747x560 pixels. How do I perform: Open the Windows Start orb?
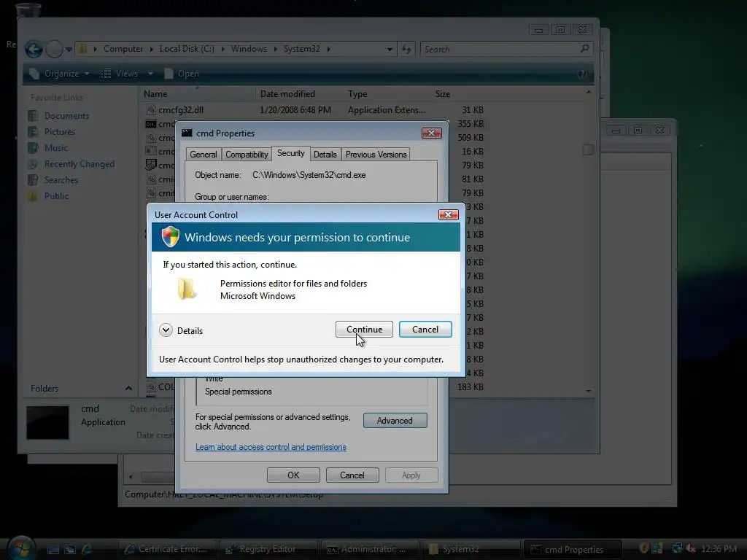pyautogui.click(x=22, y=548)
